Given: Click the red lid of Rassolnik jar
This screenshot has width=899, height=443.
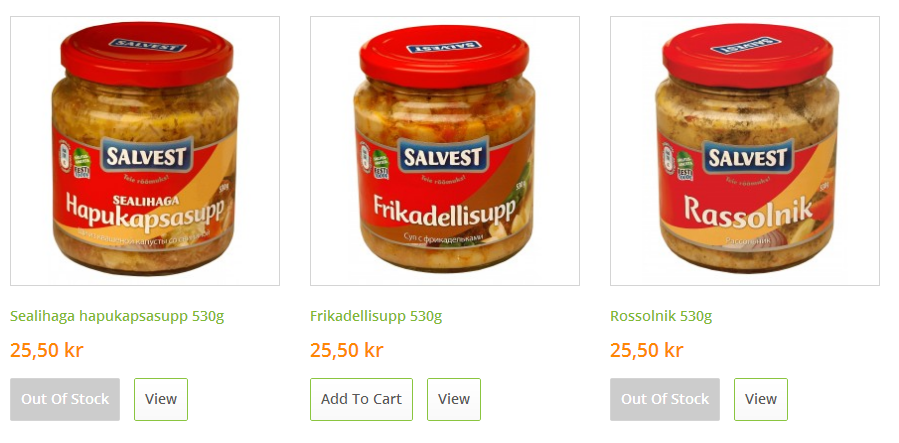Looking at the screenshot, I should (x=748, y=55).
